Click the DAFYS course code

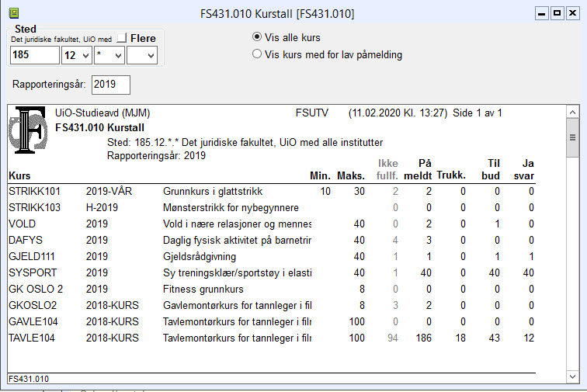[x=26, y=240]
